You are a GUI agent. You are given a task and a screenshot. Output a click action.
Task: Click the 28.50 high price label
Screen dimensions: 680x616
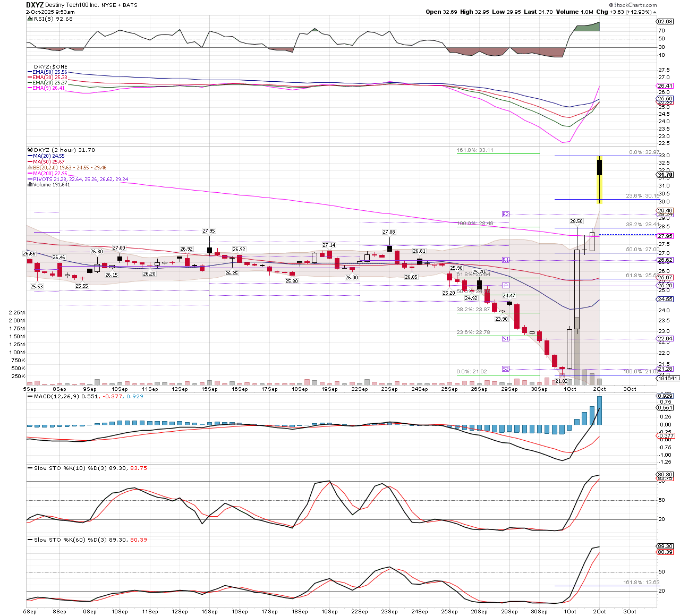tap(576, 221)
